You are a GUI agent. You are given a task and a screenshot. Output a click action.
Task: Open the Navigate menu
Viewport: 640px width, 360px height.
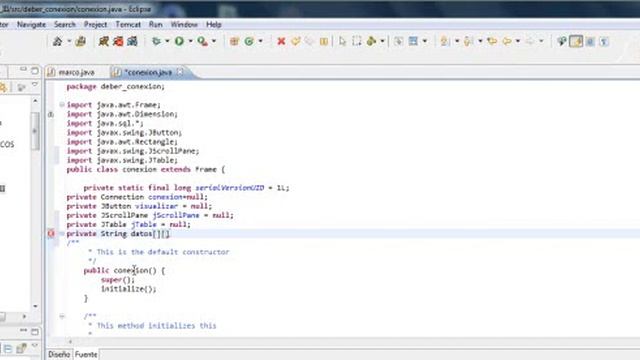[x=31, y=24]
